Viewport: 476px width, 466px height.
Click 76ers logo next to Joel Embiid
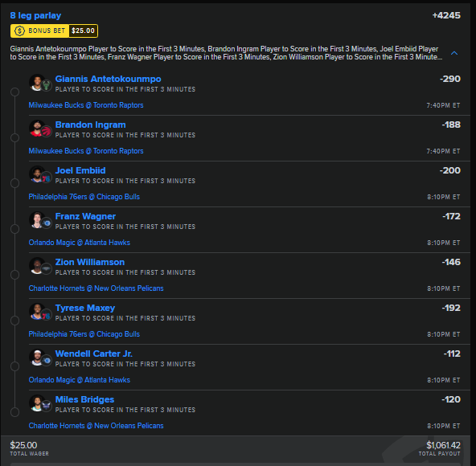click(x=46, y=178)
